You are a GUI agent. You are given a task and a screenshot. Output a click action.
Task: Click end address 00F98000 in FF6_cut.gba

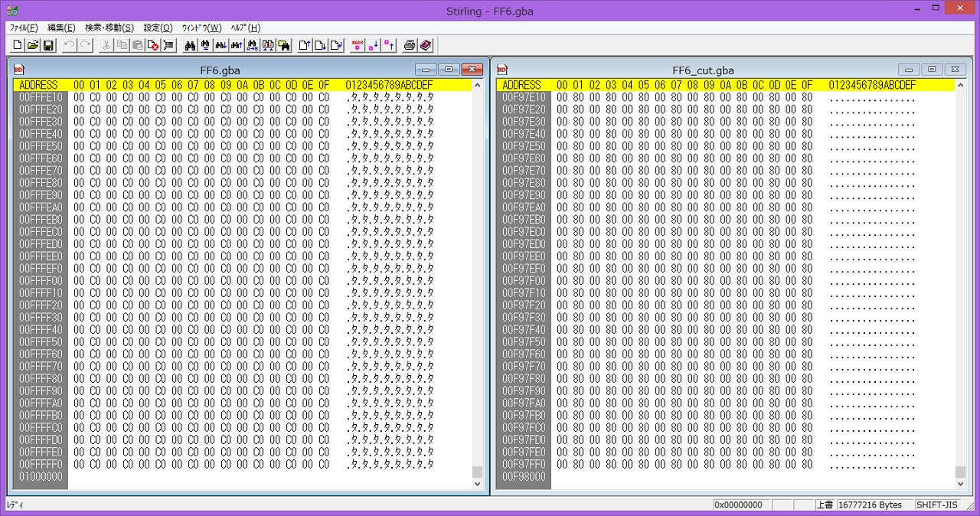524,477
